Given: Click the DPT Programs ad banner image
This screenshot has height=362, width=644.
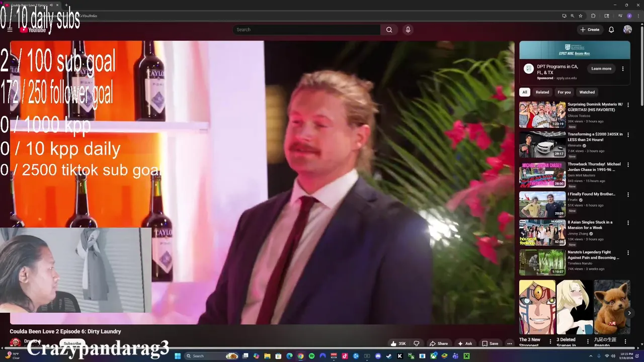Looking at the screenshot, I should click(x=575, y=50).
